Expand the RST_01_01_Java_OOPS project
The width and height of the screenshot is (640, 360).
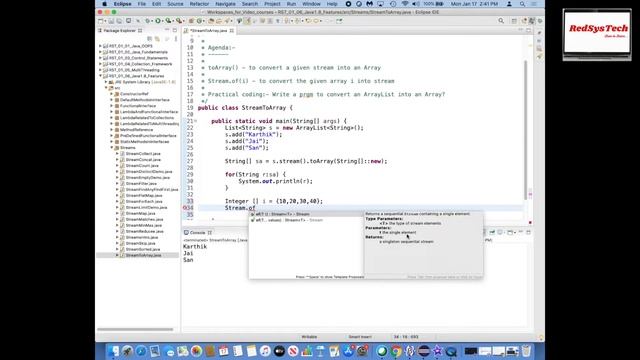(100, 46)
